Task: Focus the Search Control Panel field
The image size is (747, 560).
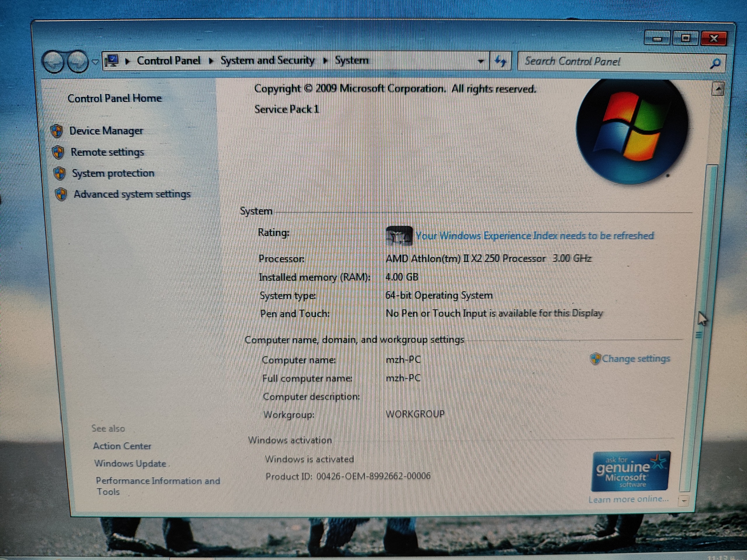Action: click(614, 62)
